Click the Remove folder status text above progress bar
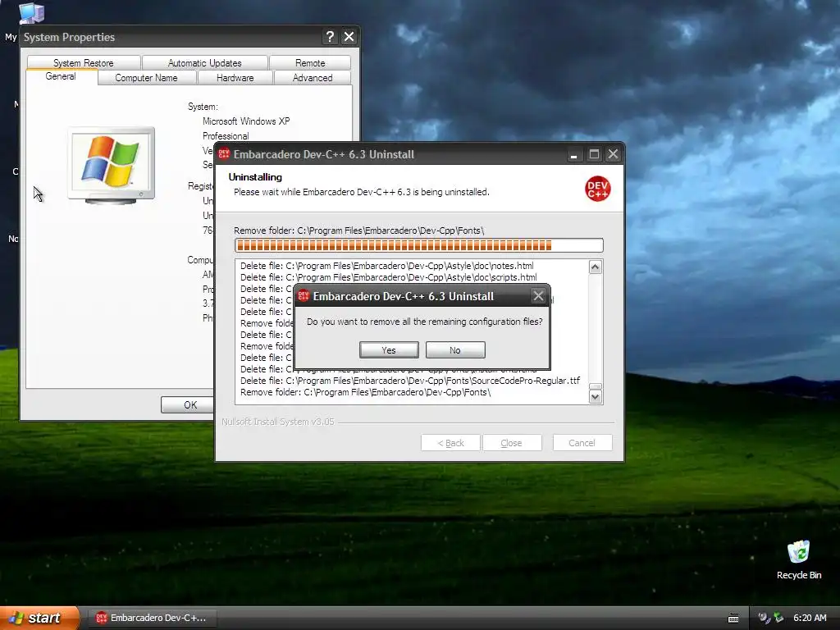The image size is (840, 630). point(359,231)
